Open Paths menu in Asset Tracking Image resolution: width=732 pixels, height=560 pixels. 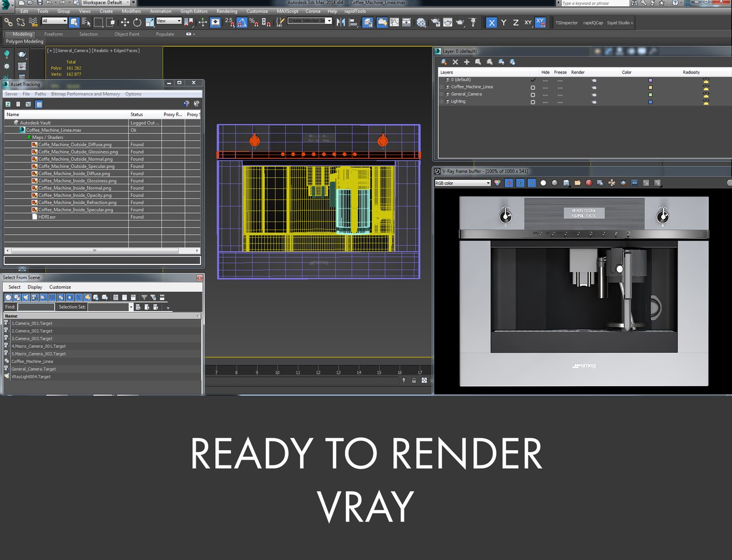40,94
